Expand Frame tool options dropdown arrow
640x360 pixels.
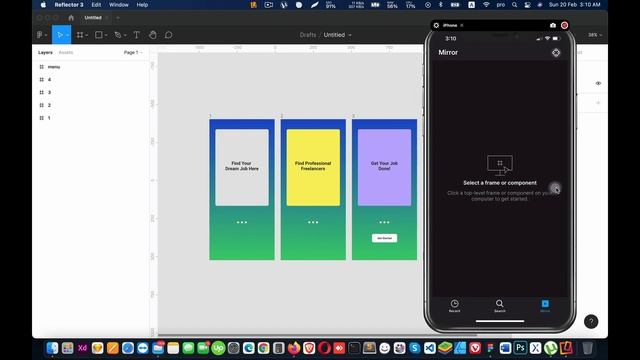(87, 36)
